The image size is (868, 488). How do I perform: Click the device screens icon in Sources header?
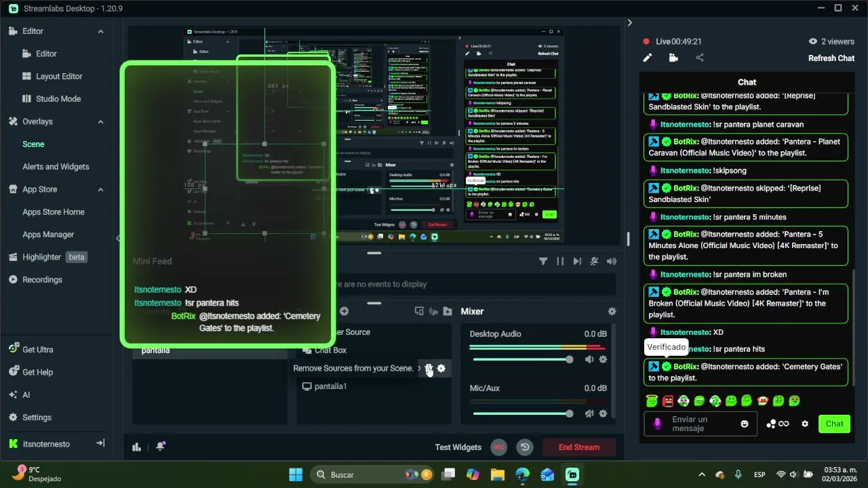pos(419,312)
